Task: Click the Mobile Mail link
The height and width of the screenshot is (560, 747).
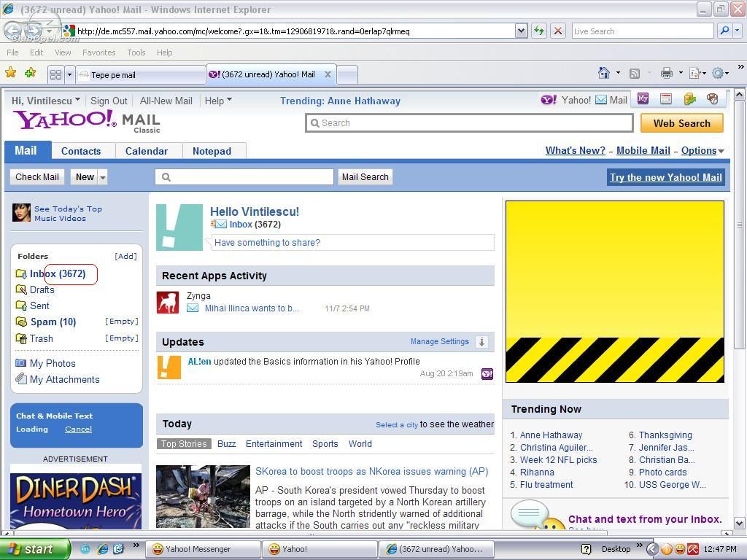Action: click(643, 150)
